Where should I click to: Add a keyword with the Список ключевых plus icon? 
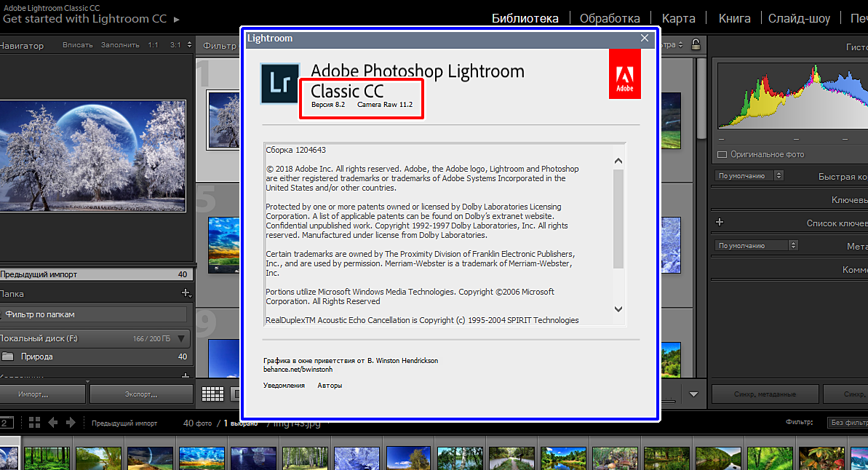click(720, 222)
